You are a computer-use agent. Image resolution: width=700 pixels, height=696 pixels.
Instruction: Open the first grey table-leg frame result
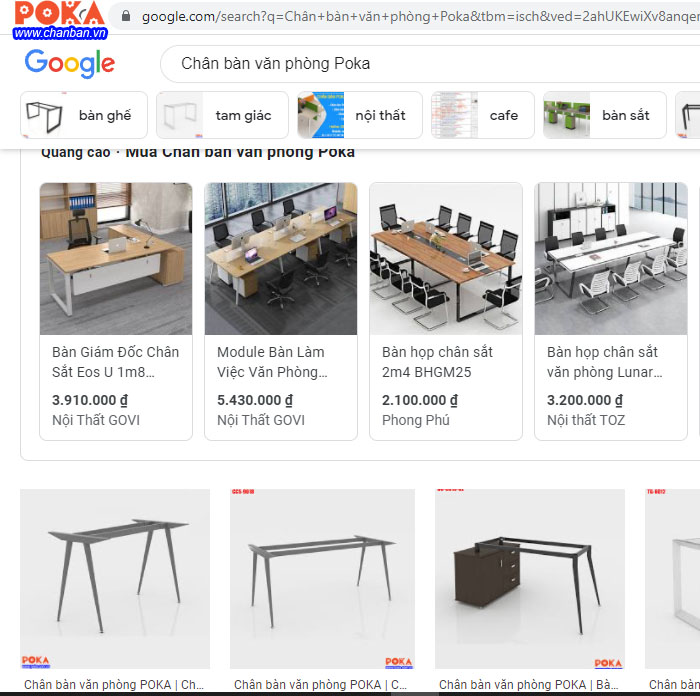click(x=115, y=579)
